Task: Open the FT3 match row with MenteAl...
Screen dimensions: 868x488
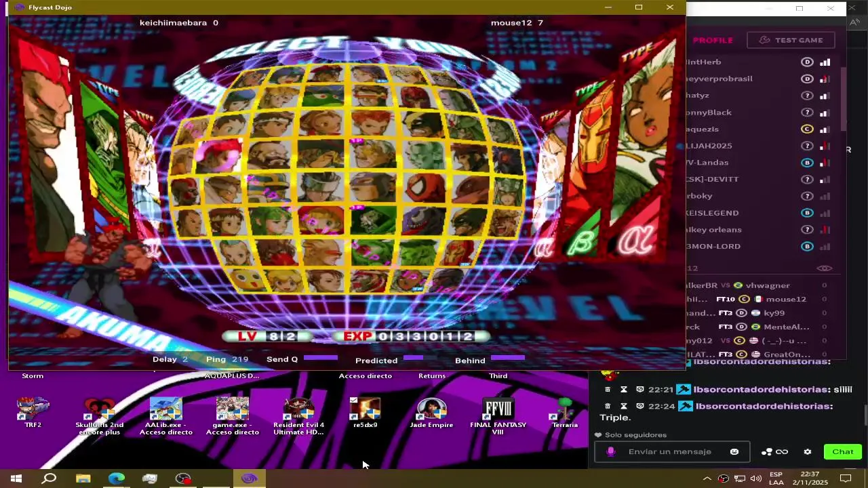Action: point(758,327)
